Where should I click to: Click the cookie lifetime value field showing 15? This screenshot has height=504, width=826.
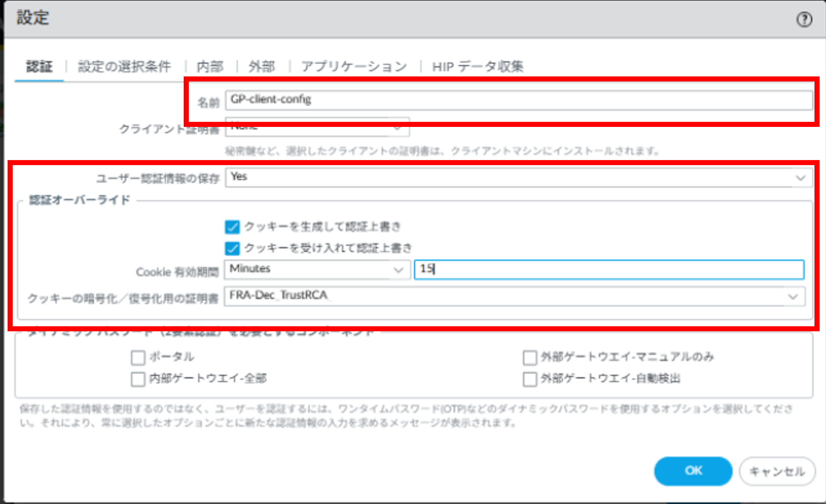tap(609, 270)
